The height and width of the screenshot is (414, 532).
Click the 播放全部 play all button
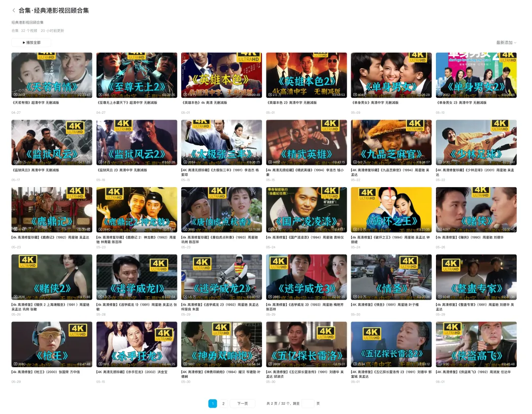click(x=31, y=43)
